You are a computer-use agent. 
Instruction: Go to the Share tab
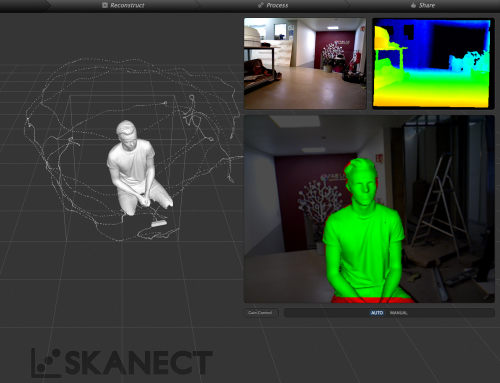pos(423,5)
